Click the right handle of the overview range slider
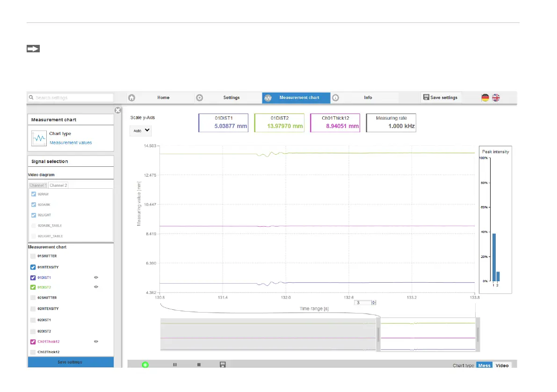 click(478, 334)
